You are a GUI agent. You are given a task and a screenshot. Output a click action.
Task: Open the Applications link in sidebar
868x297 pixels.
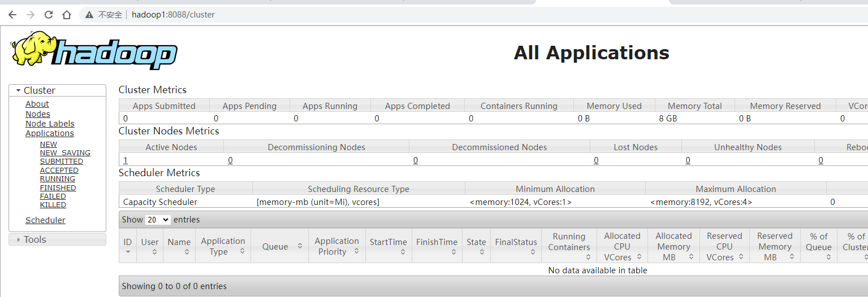pyautogui.click(x=50, y=133)
